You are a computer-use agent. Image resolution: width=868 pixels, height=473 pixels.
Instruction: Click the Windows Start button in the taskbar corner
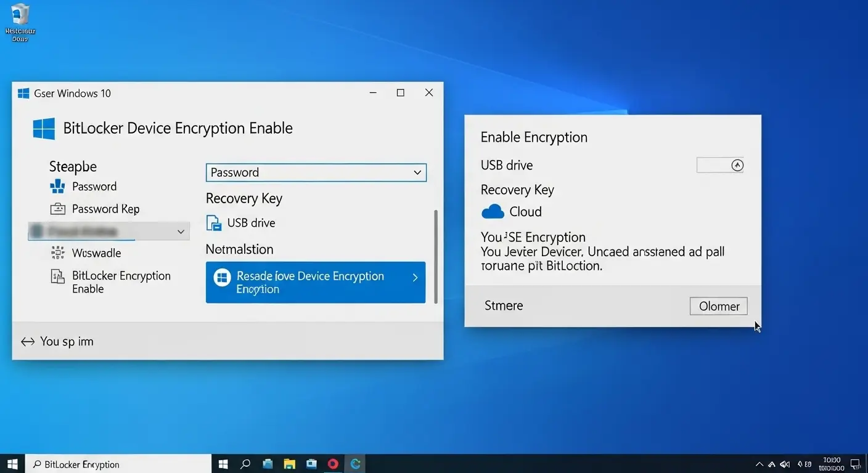[12, 464]
